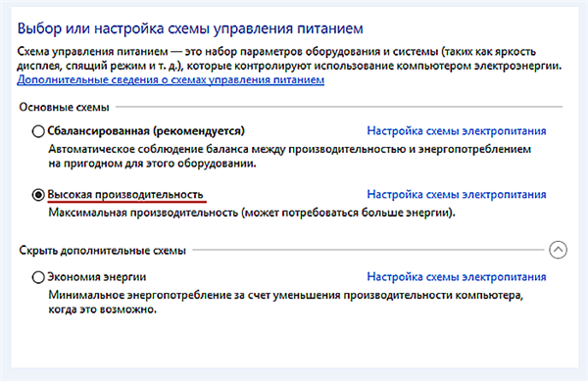Screen dimensions: 588x381
Task: Click the Максимальная производительность description text
Action: [x=252, y=213]
